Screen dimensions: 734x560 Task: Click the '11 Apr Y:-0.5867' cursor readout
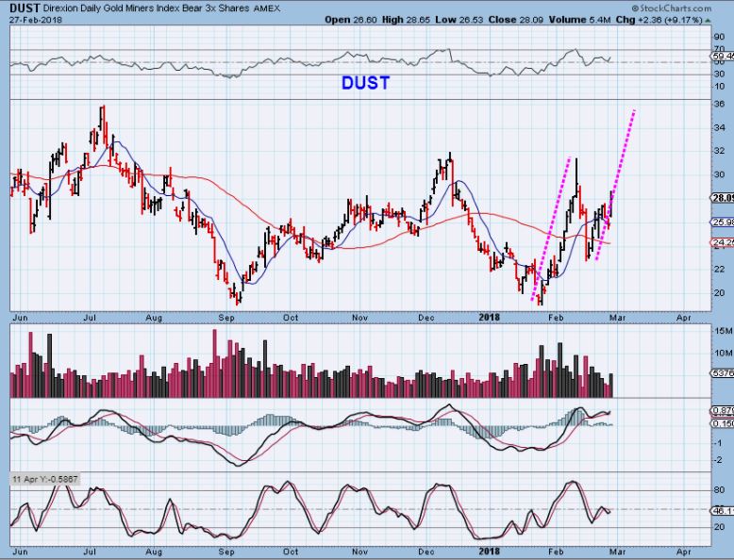point(45,479)
